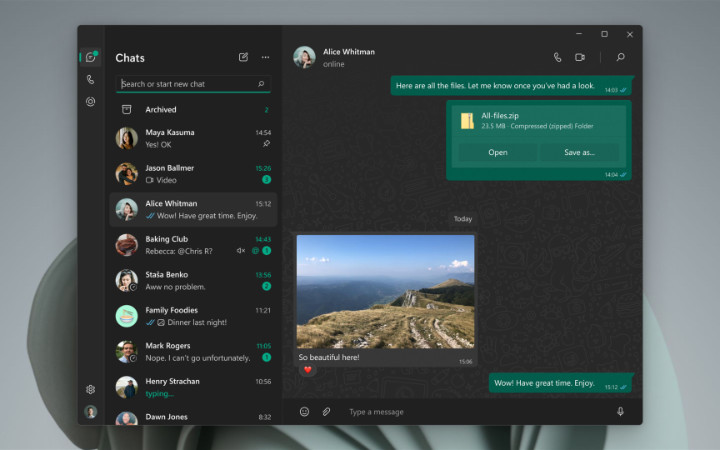720x450 pixels.
Task: Close the WhatsApp window
Action: (x=630, y=34)
